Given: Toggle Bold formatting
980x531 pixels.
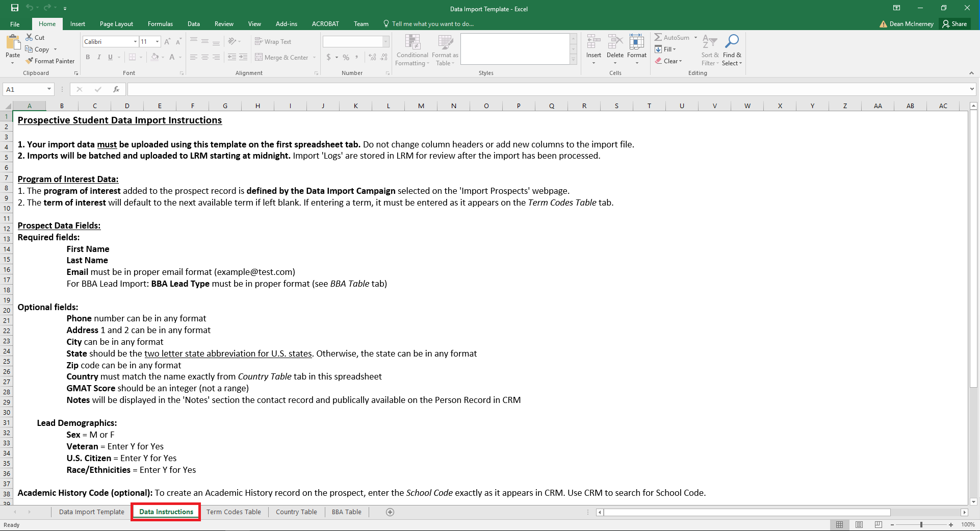Looking at the screenshot, I should point(88,57).
